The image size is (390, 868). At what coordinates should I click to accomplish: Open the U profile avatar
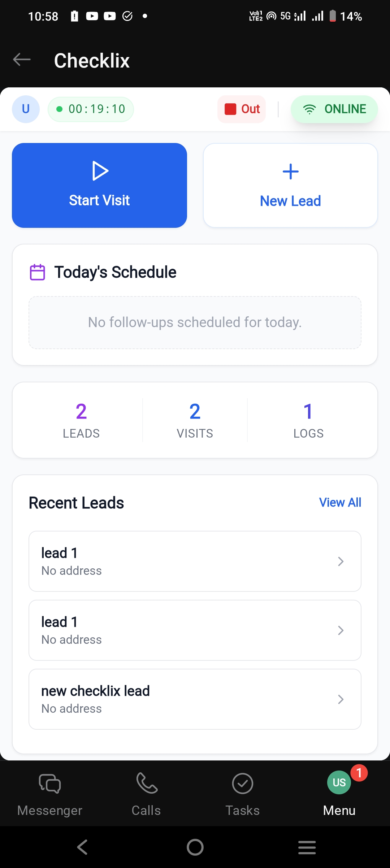(x=26, y=109)
